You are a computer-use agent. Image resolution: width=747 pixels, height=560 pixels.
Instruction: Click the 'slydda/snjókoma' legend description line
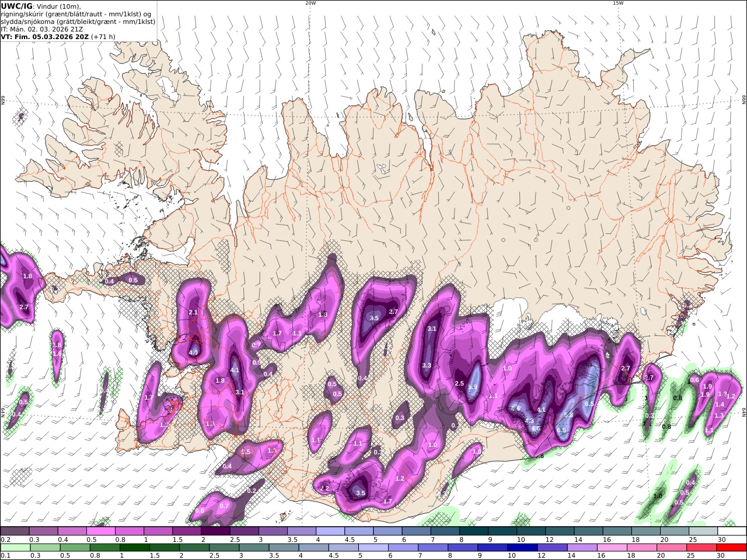78,22
